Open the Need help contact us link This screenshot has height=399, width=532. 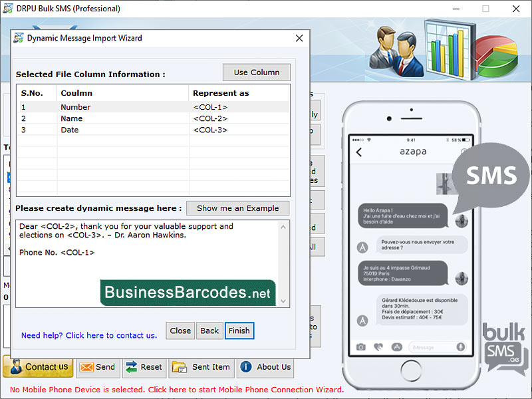click(x=89, y=335)
